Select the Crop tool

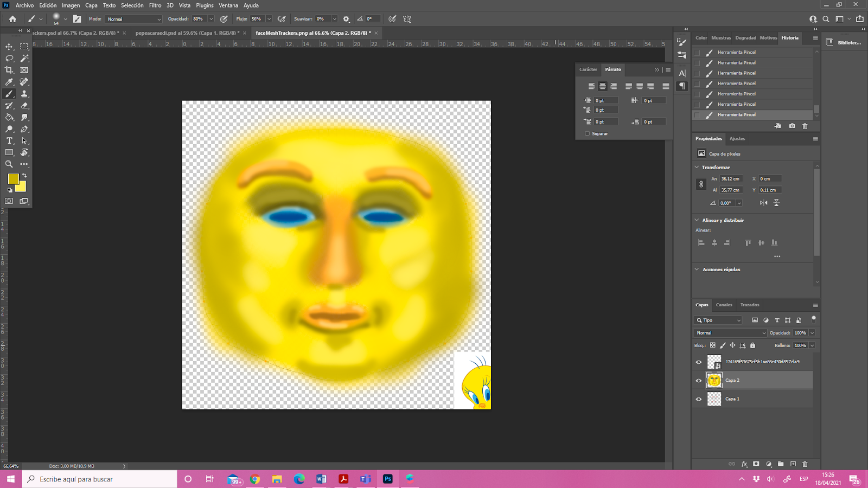[9, 70]
